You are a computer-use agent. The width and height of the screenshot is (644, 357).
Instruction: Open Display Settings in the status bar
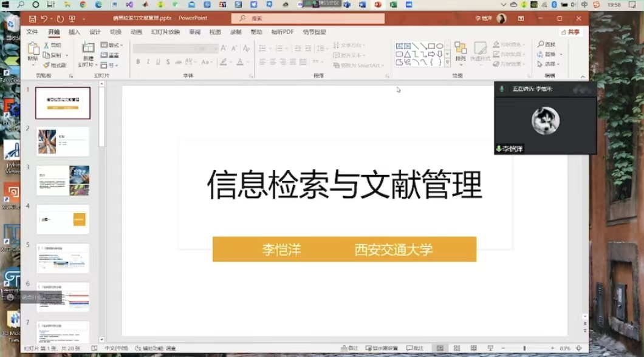[382, 348]
